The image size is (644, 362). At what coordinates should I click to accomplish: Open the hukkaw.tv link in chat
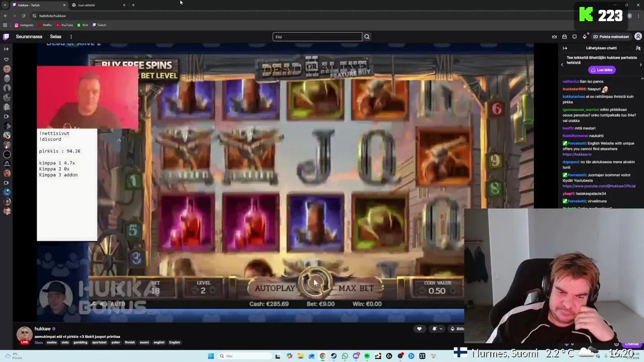(577, 154)
